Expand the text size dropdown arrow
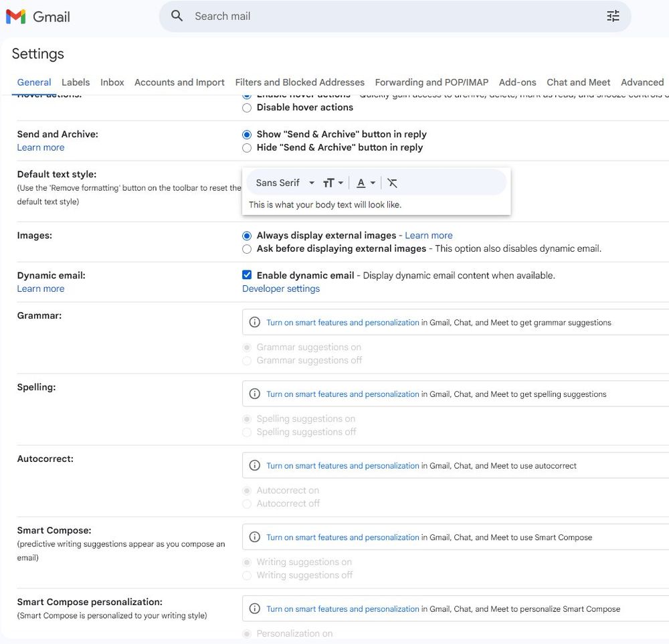The image size is (669, 644). [341, 183]
